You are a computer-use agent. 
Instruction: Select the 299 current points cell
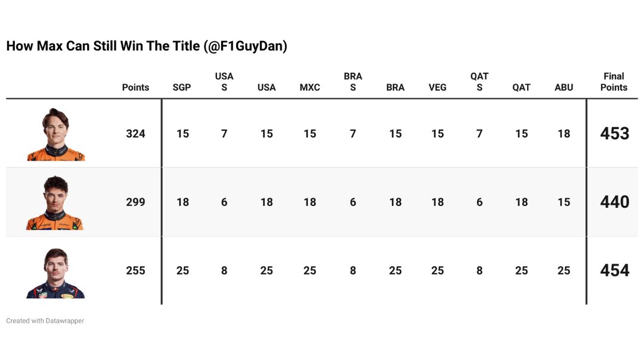(135, 202)
